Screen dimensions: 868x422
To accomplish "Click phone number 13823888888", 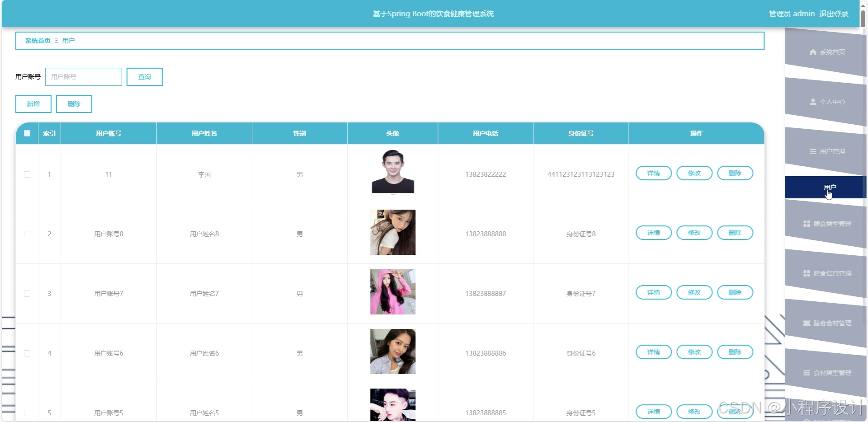I will pos(486,234).
